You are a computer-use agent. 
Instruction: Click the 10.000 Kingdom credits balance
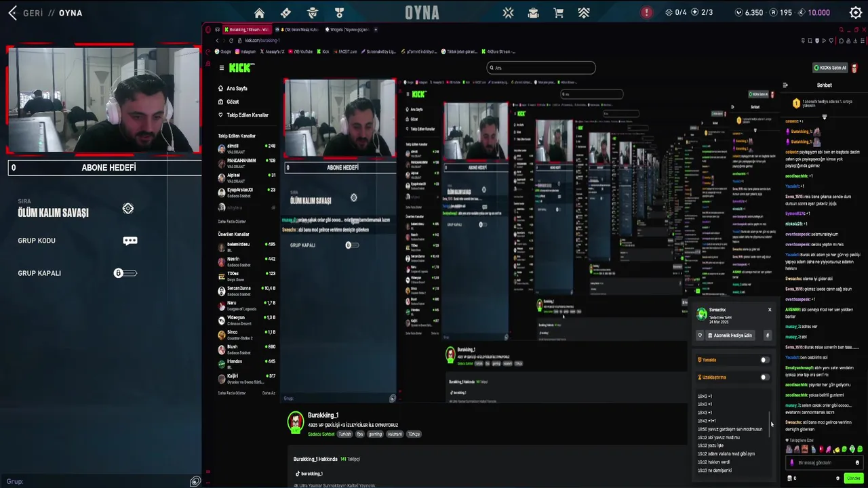click(814, 13)
